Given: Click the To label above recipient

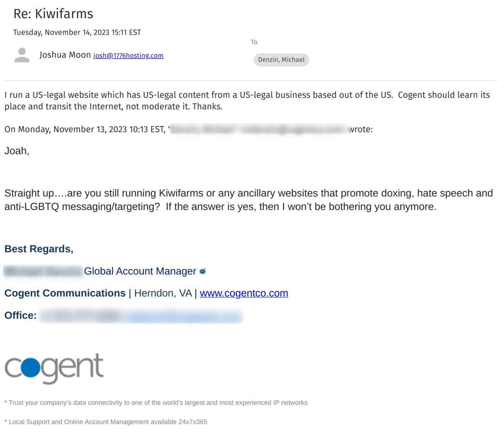Looking at the screenshot, I should pos(254,42).
